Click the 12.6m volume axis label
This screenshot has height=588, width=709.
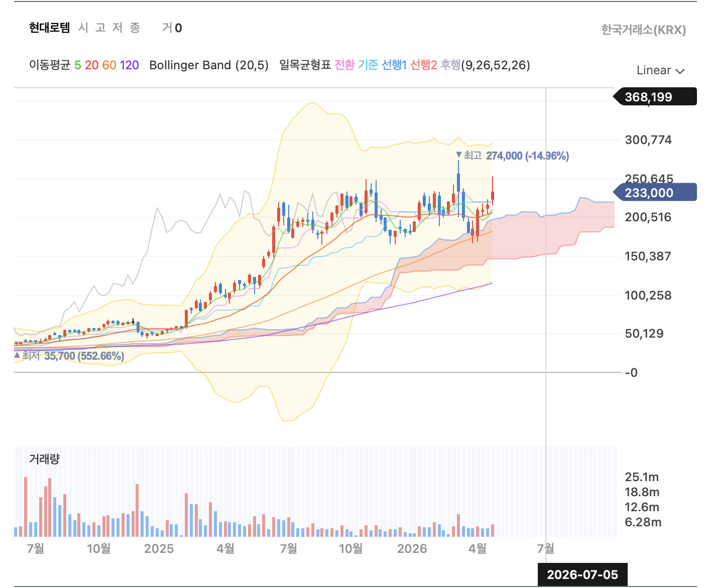(642, 507)
